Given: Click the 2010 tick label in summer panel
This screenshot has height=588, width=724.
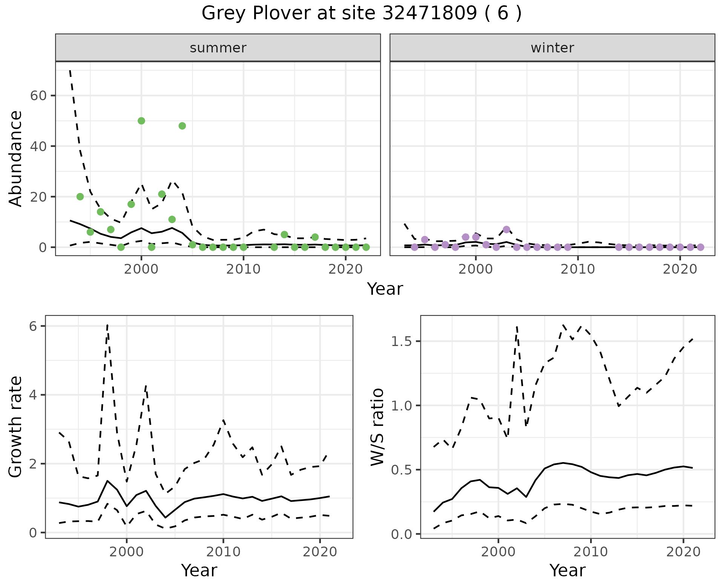Looking at the screenshot, I should 243,269.
